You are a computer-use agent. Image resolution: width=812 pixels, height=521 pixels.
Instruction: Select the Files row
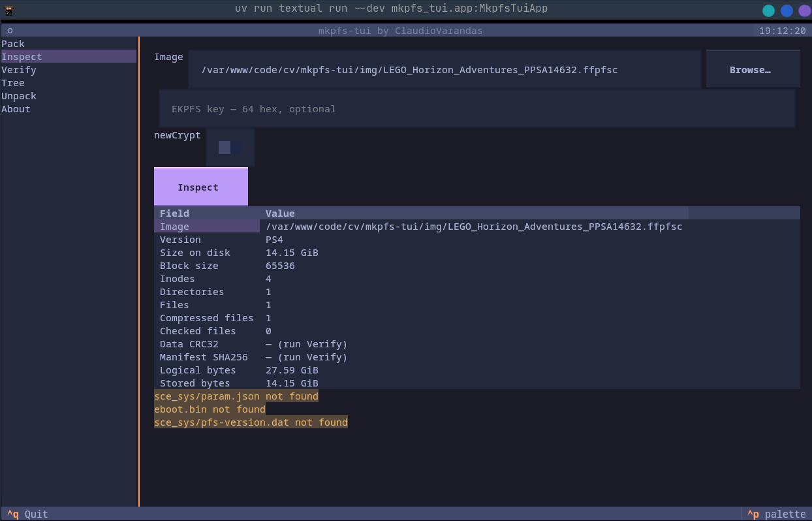pos(477,304)
